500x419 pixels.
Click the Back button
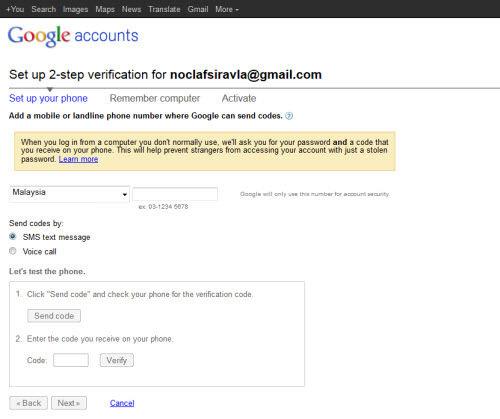click(29, 403)
